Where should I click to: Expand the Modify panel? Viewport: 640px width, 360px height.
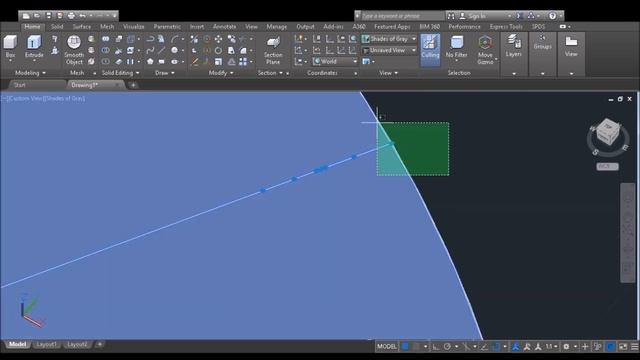[221, 73]
